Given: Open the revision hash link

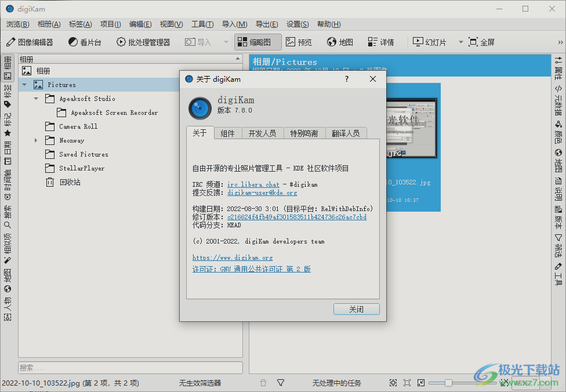Looking at the screenshot, I should click(x=297, y=217).
